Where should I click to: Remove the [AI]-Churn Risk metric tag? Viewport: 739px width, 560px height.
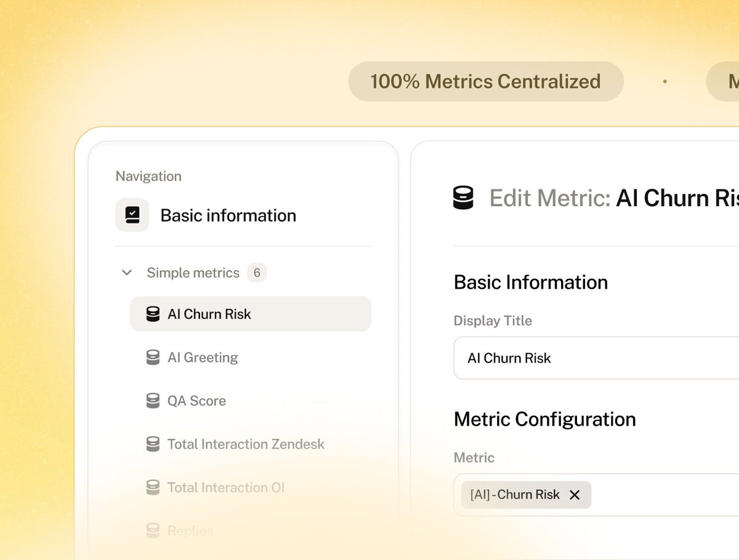(x=575, y=495)
